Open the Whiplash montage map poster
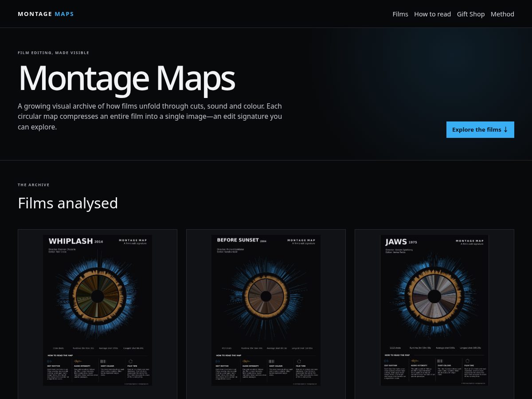Screen dimensions: 532x399 (98, 310)
